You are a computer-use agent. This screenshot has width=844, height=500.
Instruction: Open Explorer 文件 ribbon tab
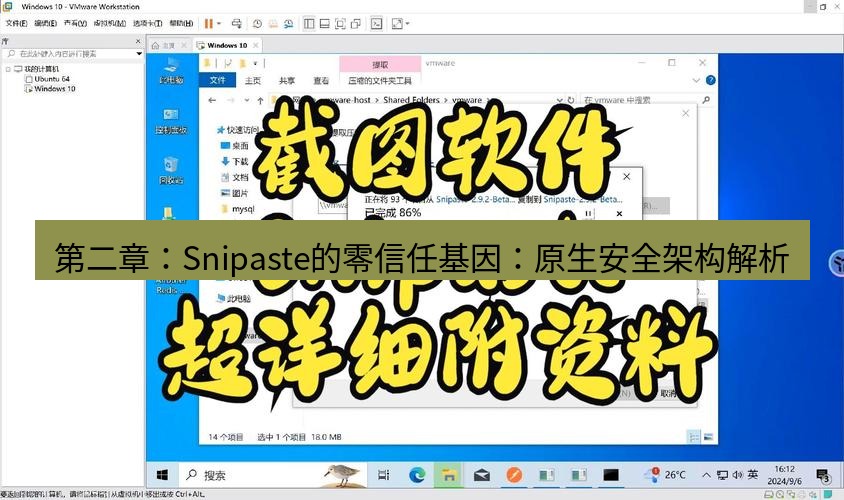pos(217,80)
